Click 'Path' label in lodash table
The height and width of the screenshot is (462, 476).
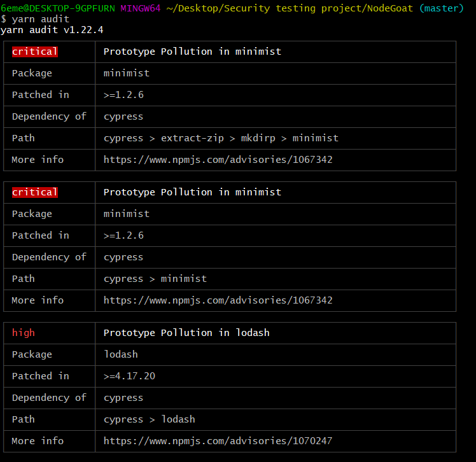(x=24, y=419)
